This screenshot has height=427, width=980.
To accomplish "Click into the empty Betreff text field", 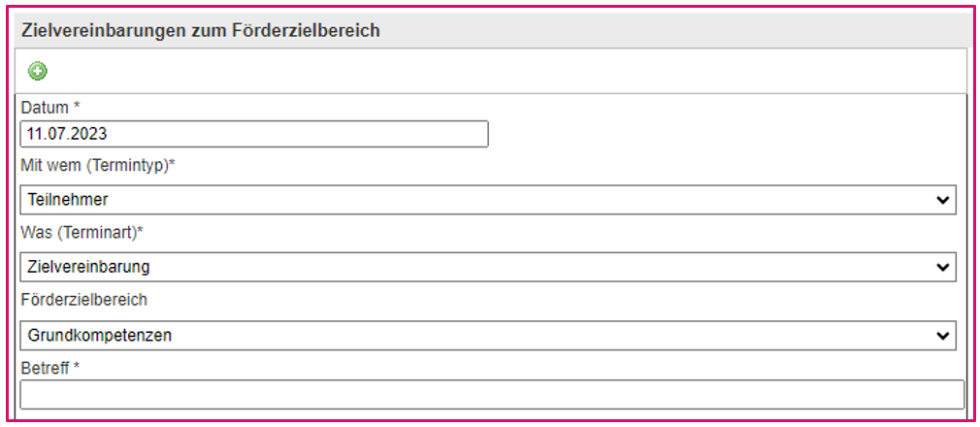I will pos(493,395).
